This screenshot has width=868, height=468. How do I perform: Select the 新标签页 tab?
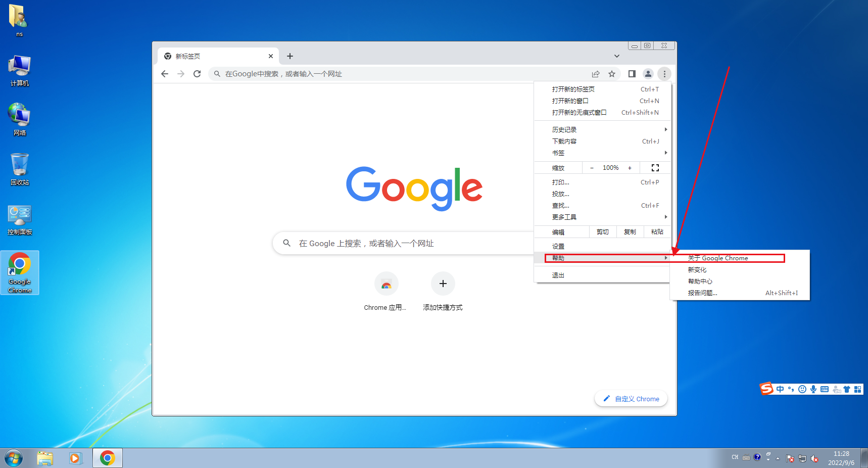[x=218, y=56]
